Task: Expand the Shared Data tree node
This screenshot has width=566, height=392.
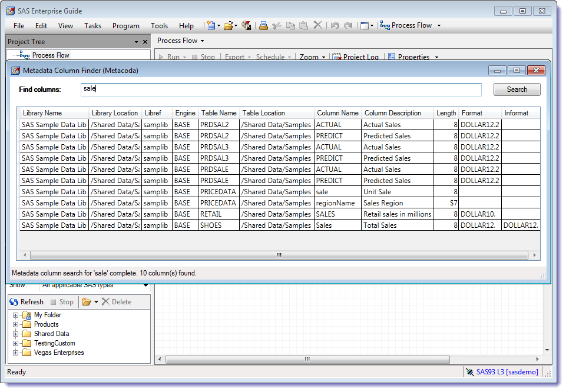Action: [15, 334]
